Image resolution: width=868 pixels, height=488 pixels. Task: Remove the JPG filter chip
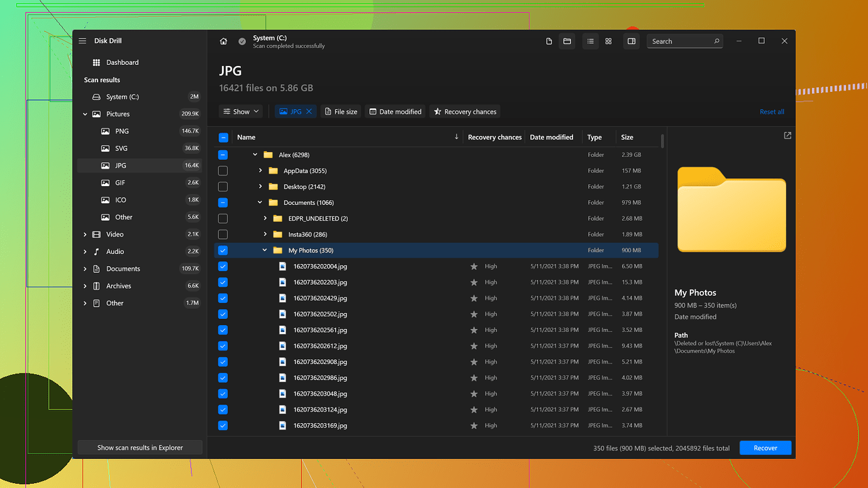(x=309, y=112)
